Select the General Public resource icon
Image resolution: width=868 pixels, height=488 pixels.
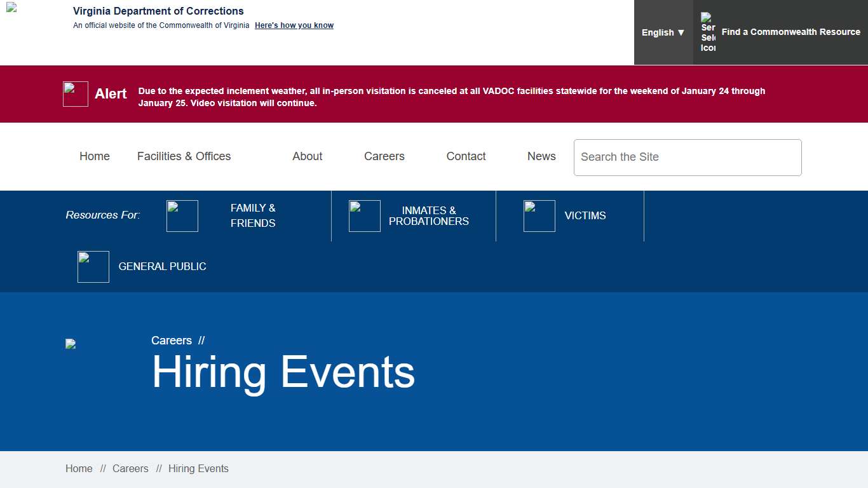coord(93,266)
